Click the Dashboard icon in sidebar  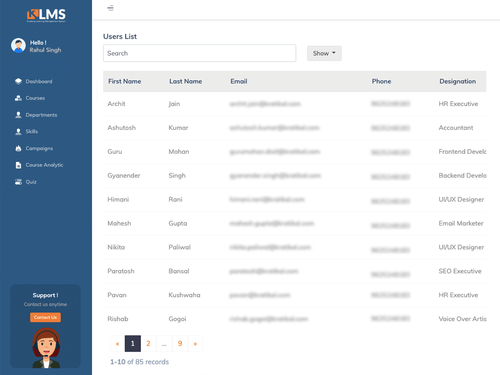(x=18, y=81)
